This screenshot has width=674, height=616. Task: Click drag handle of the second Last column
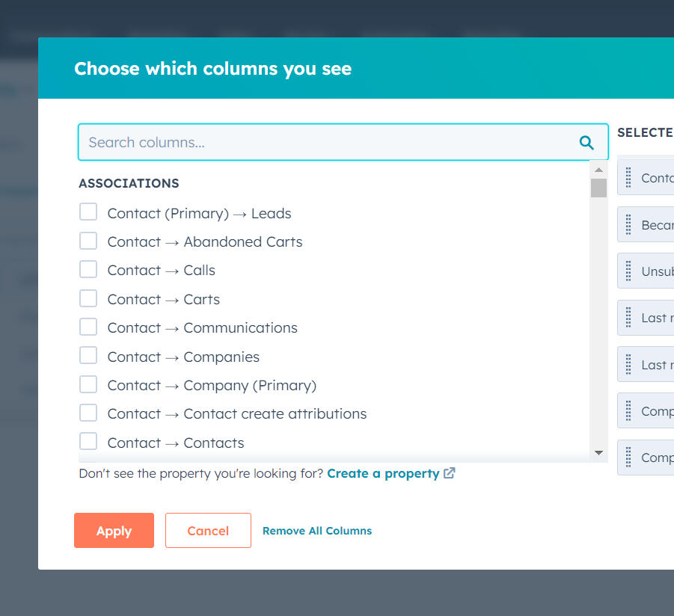628,365
